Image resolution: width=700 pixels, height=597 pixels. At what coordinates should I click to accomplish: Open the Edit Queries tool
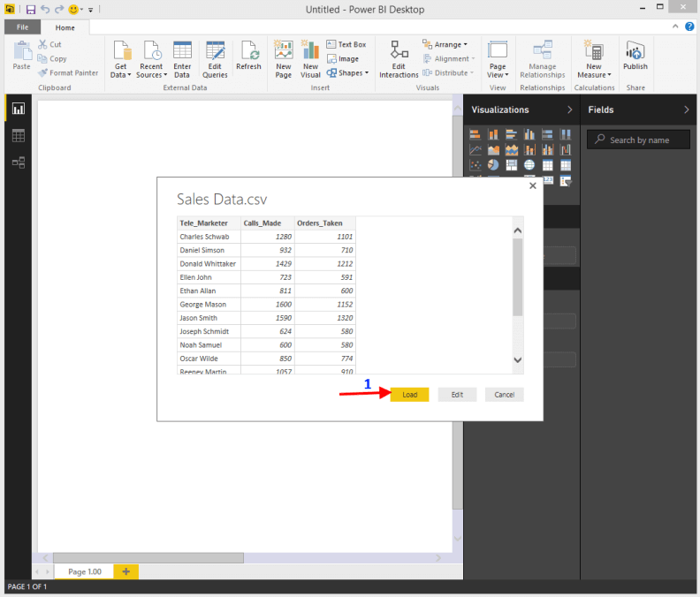215,51
